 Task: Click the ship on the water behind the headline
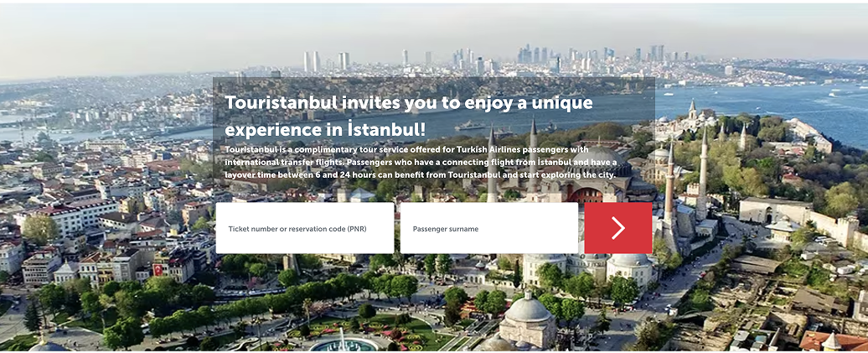pos(471,126)
